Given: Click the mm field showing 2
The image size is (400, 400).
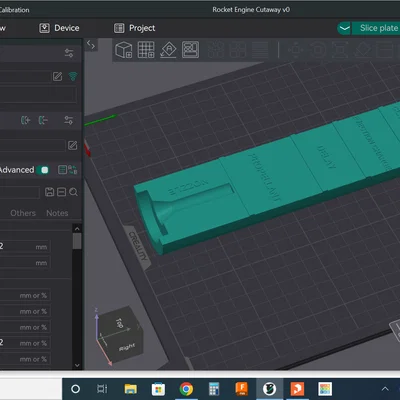Looking at the screenshot, I should [25, 247].
